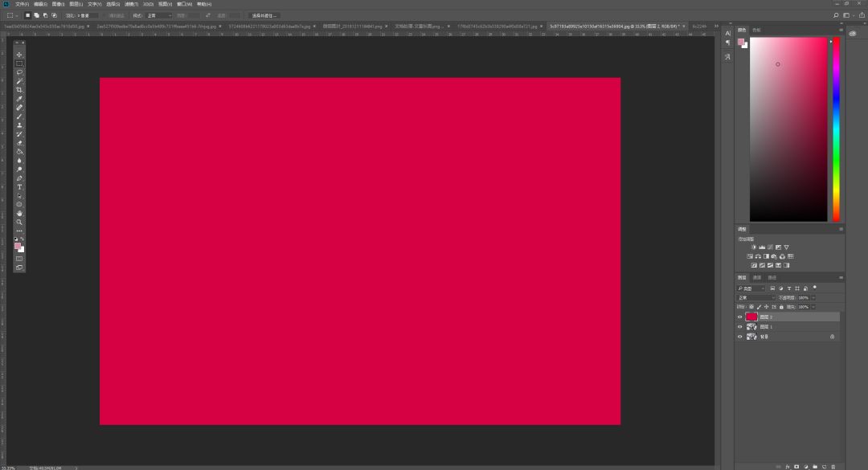Pick a color in the hue spectrum bar

point(836,129)
